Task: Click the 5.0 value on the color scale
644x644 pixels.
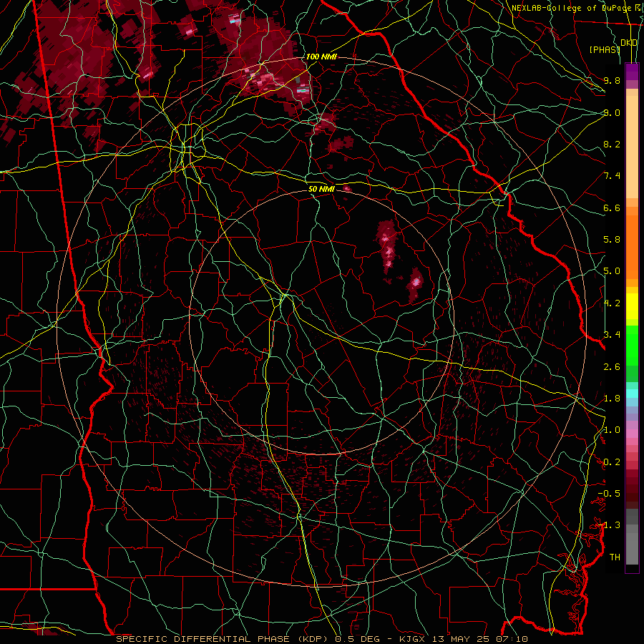Action: pos(612,271)
